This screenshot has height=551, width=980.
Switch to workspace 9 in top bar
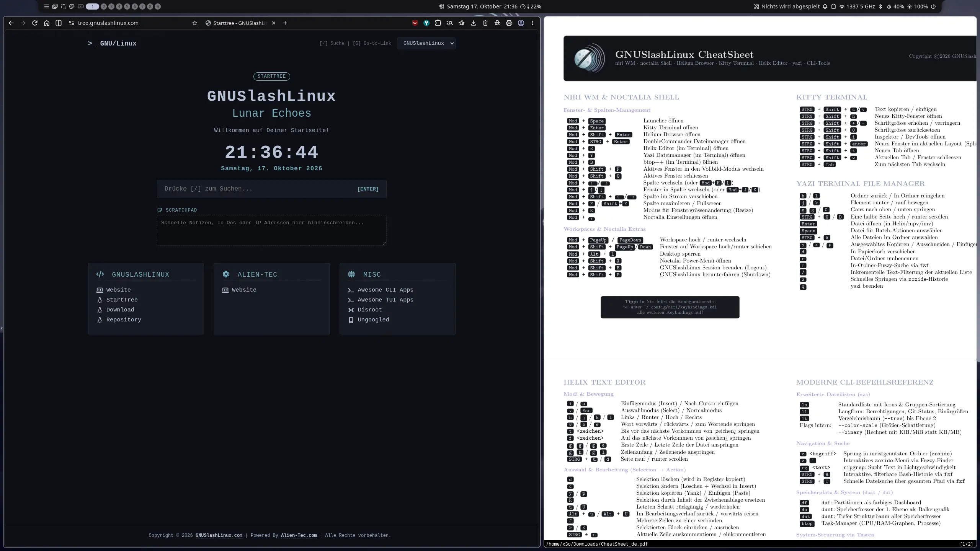(x=158, y=7)
